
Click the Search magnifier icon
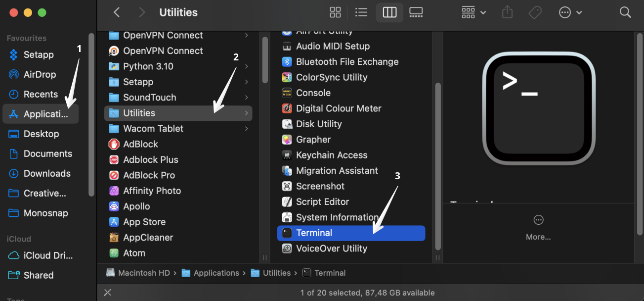click(x=625, y=12)
